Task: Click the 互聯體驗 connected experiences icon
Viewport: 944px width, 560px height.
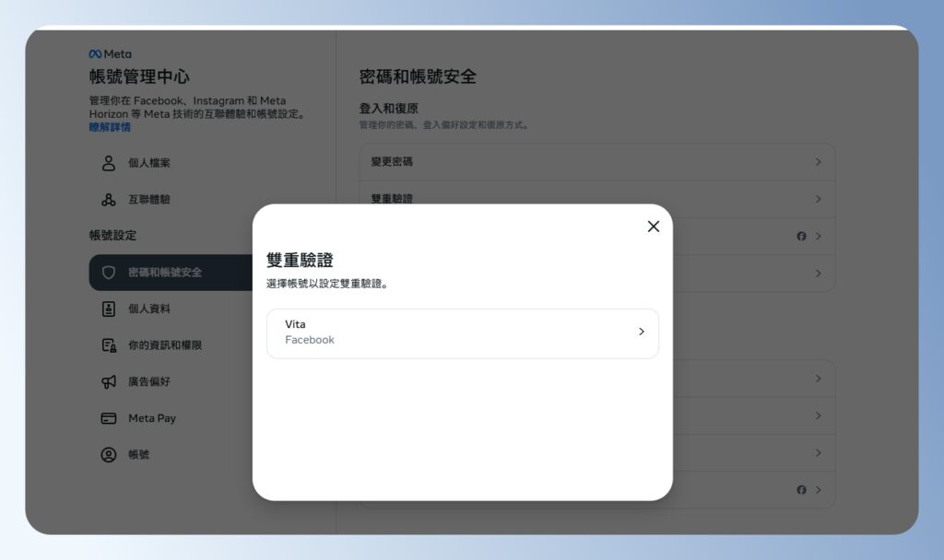Action: click(x=108, y=199)
